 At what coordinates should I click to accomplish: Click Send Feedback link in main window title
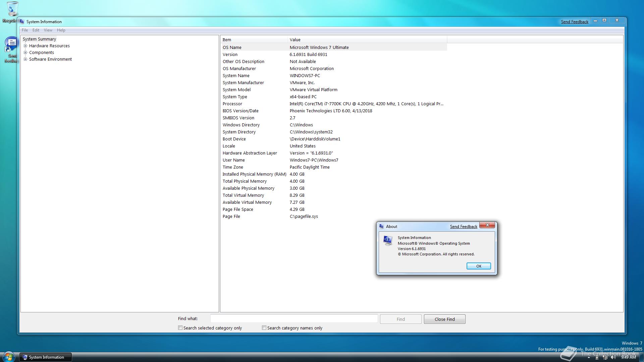click(x=575, y=22)
